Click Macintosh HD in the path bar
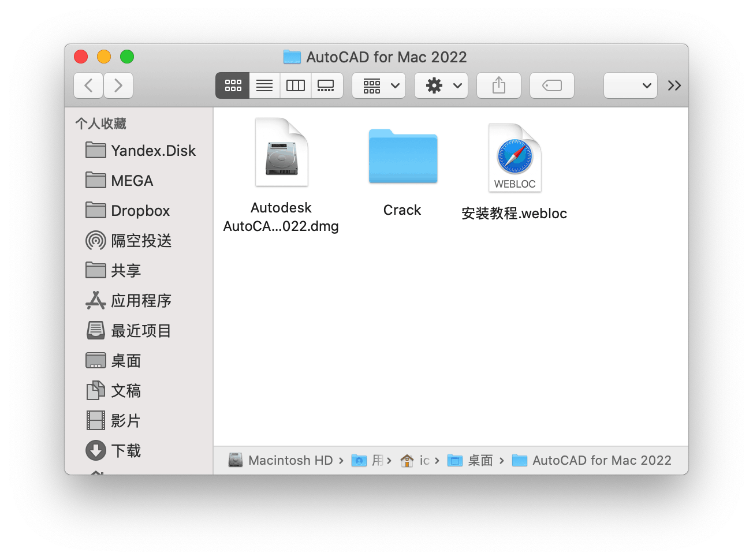 (x=280, y=460)
